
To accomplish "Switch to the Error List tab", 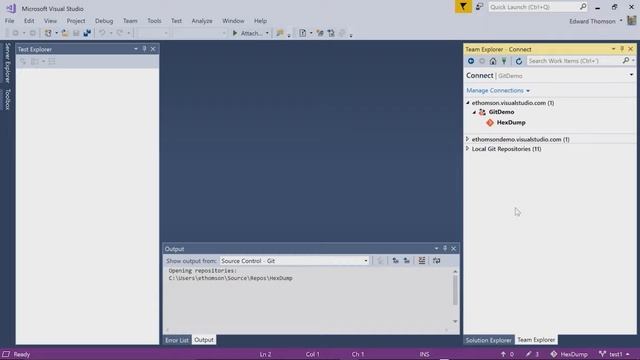I will [177, 340].
